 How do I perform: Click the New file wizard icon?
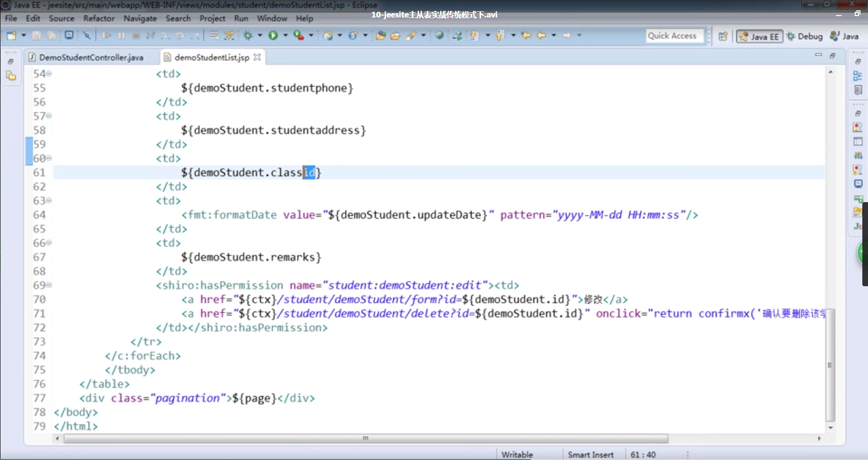[11, 35]
